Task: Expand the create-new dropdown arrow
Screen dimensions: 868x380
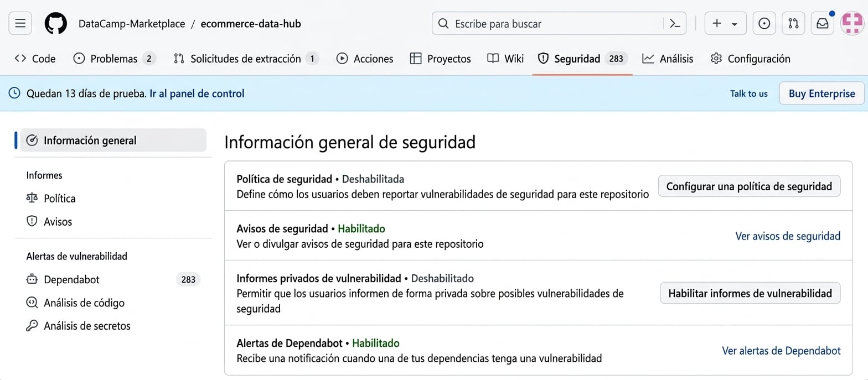Action: tap(735, 24)
